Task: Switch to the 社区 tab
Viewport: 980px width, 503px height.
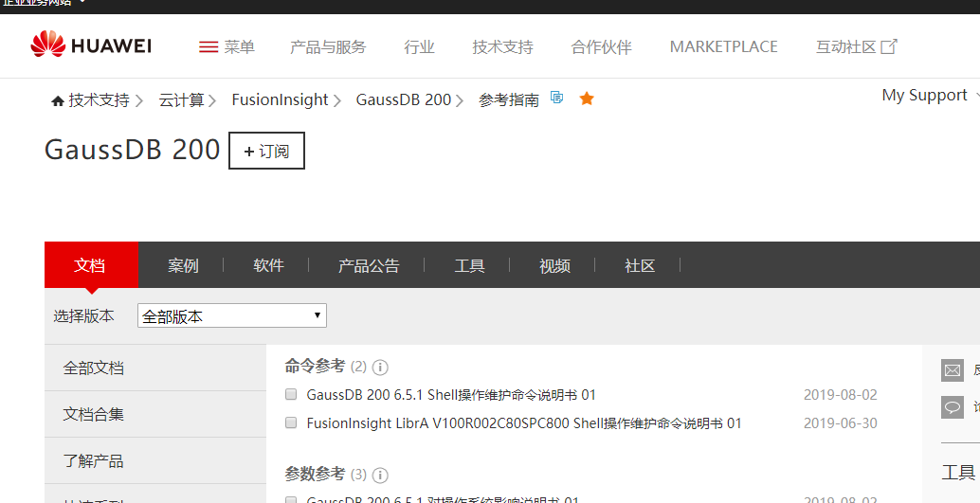Action: point(640,265)
